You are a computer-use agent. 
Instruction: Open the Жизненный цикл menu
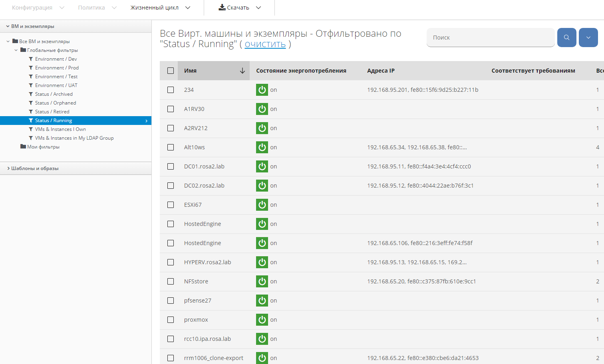pos(160,8)
